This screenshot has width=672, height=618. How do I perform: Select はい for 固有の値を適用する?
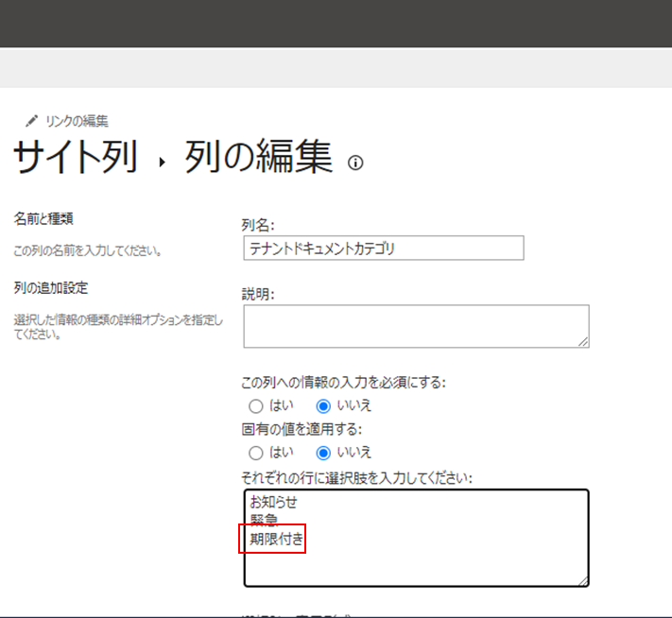pyautogui.click(x=255, y=452)
